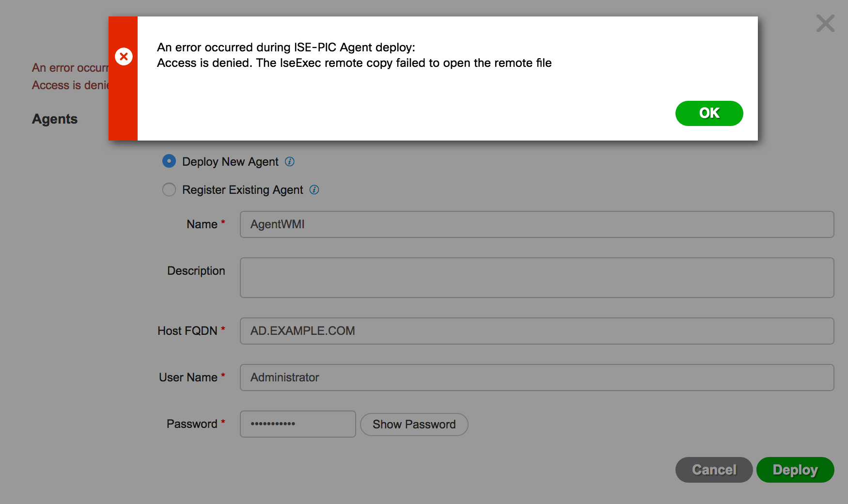Click the error text 'Access is denied. The IseExec...'
The width and height of the screenshot is (848, 504).
[354, 63]
